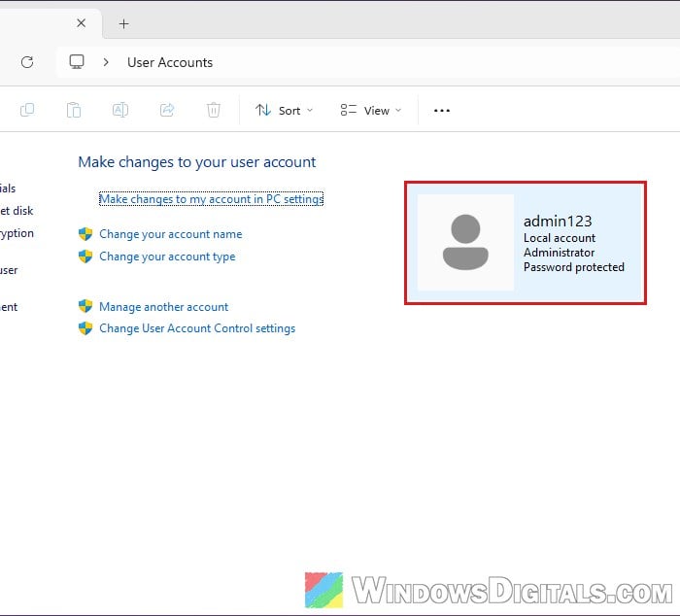Click the admin123 account name text

[558, 222]
